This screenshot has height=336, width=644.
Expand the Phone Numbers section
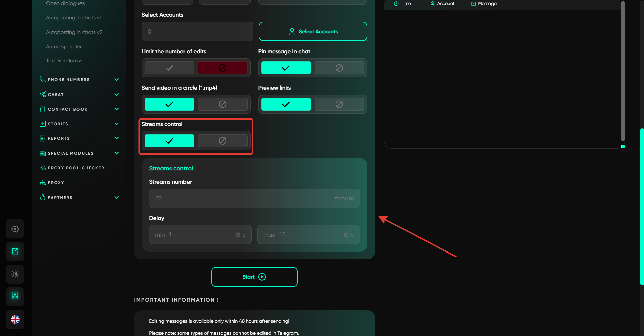pyautogui.click(x=116, y=80)
